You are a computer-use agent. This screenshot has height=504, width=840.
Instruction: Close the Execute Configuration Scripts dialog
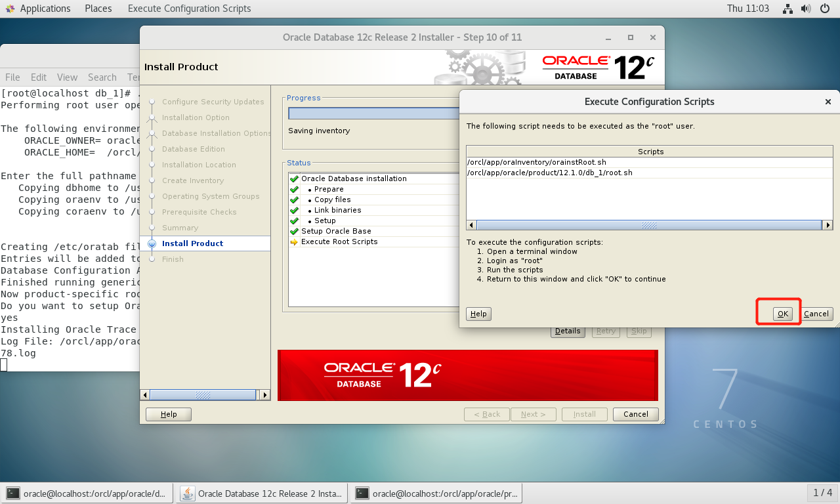tap(828, 102)
